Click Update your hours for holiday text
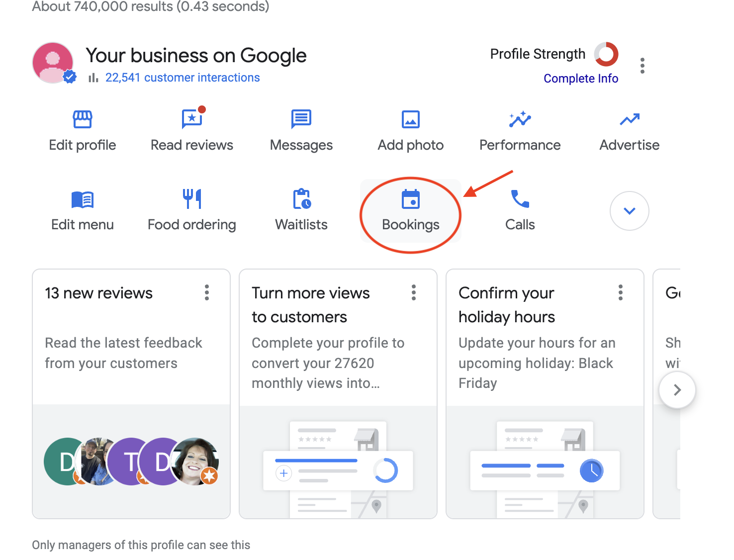Screen dimensions: 734x560 click(x=537, y=363)
